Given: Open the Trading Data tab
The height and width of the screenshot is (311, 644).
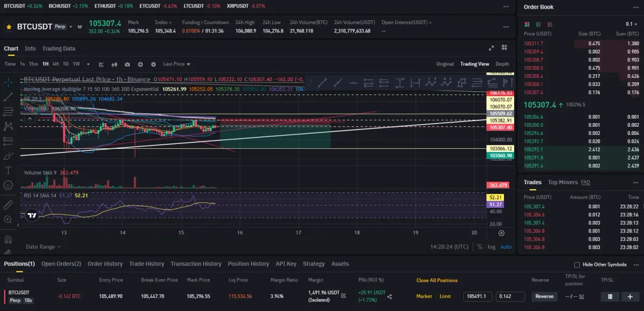Looking at the screenshot, I should pos(58,48).
